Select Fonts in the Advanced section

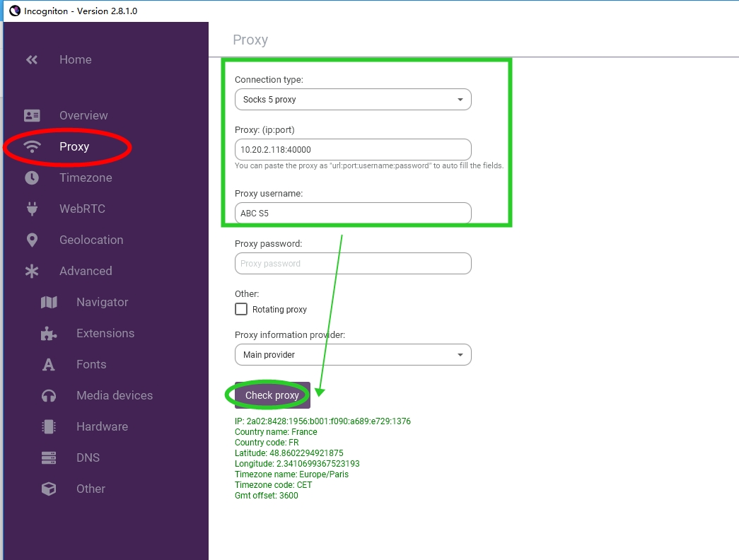click(91, 364)
